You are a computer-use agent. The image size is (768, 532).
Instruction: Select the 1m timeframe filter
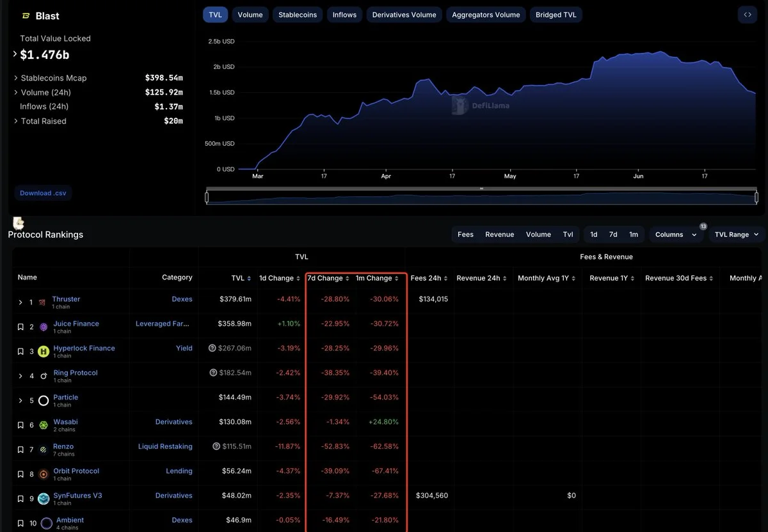click(x=634, y=235)
